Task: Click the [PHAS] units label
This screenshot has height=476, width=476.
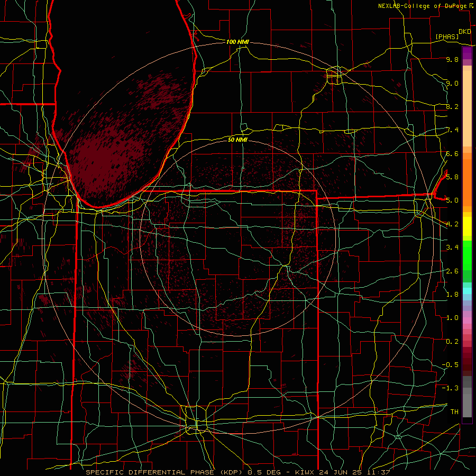Action: pyautogui.click(x=447, y=37)
